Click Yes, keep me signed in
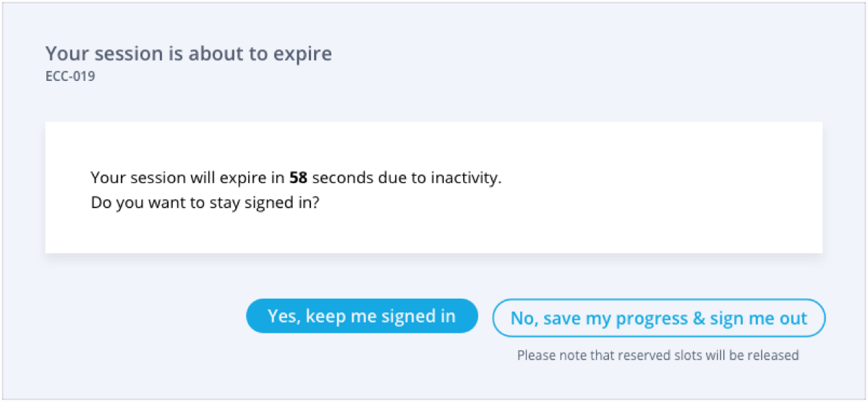868x402 pixels. [362, 316]
